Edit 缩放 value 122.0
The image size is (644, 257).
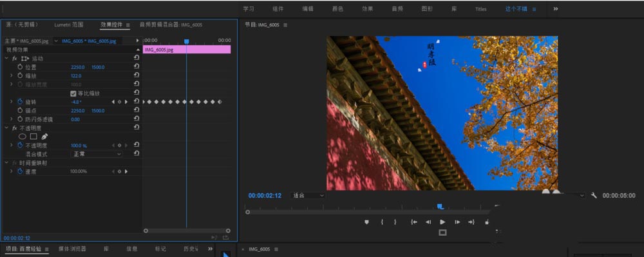(76, 76)
